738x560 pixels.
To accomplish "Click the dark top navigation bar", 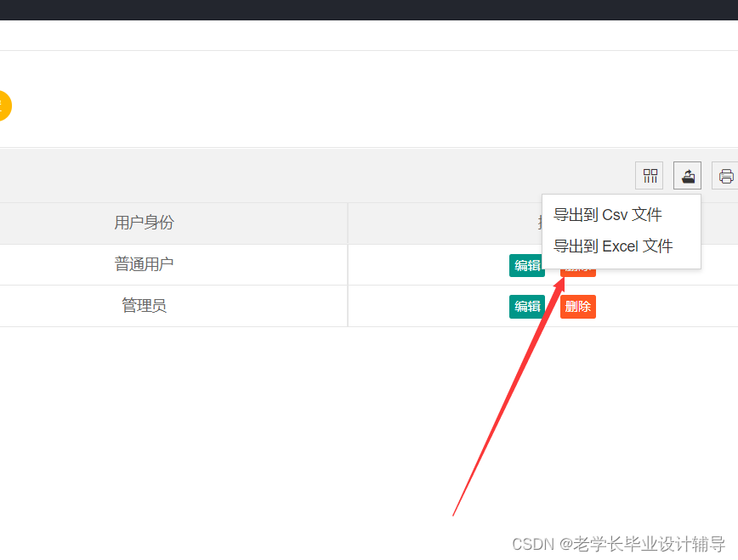I will coord(369,11).
